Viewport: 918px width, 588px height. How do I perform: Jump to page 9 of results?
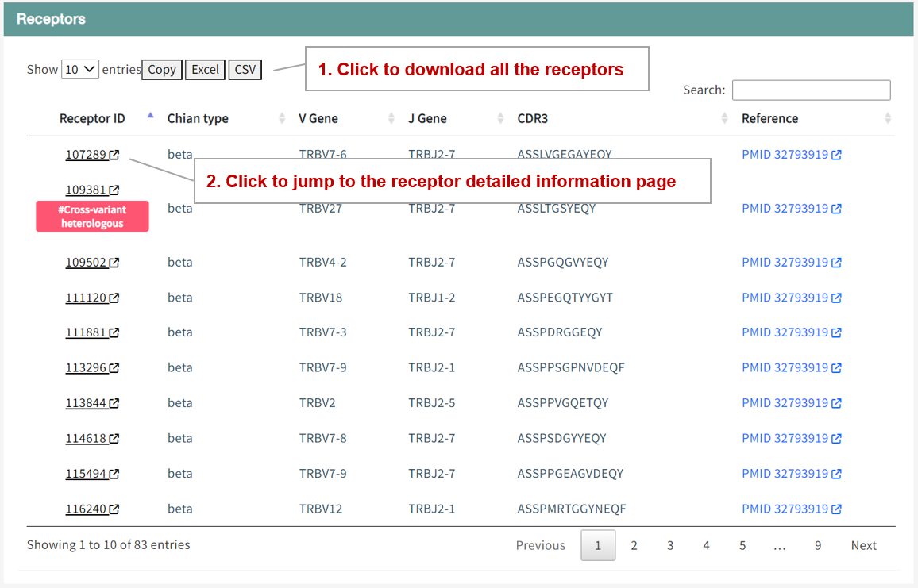pos(817,545)
